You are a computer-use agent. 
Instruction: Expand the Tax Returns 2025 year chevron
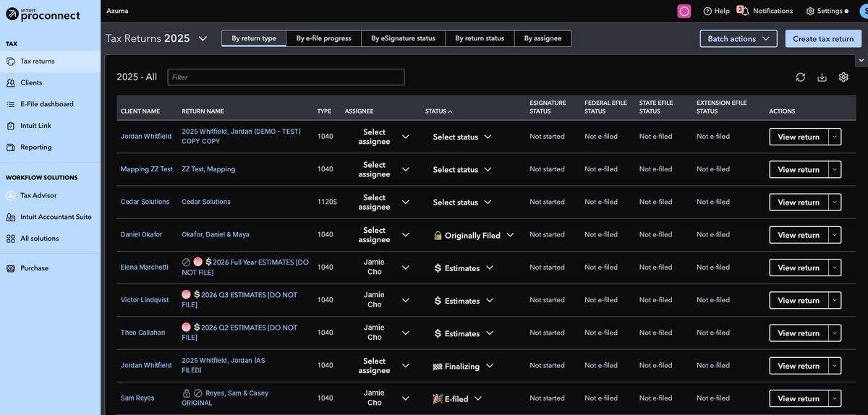(x=203, y=38)
